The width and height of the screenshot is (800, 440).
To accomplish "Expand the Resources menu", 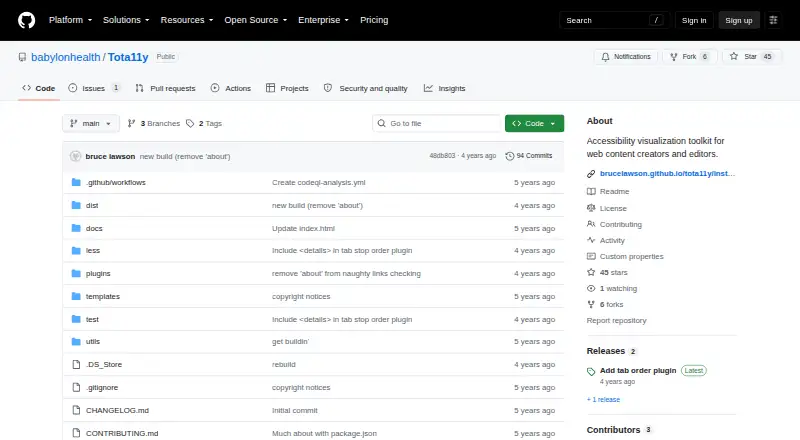I will point(187,20).
